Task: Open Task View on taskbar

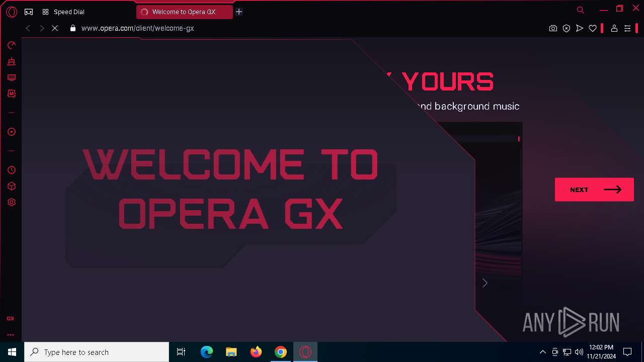Action: [181, 352]
